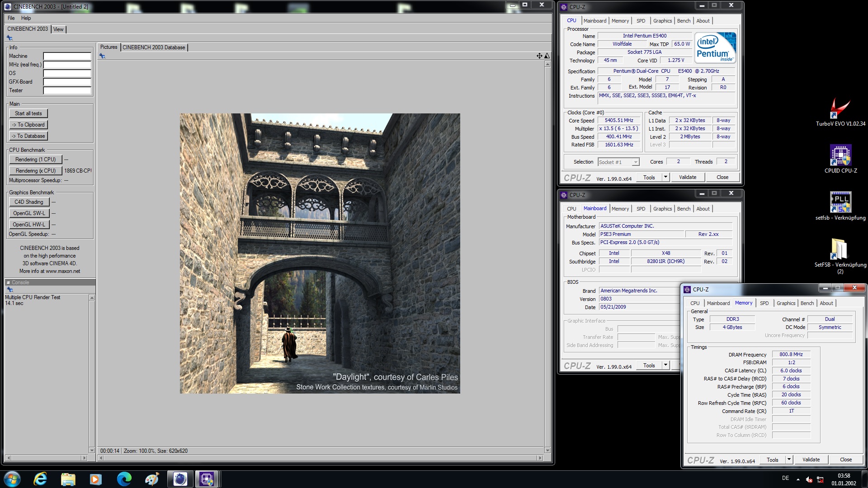Image resolution: width=868 pixels, height=488 pixels.
Task: Click Start all tests button
Action: 28,113
